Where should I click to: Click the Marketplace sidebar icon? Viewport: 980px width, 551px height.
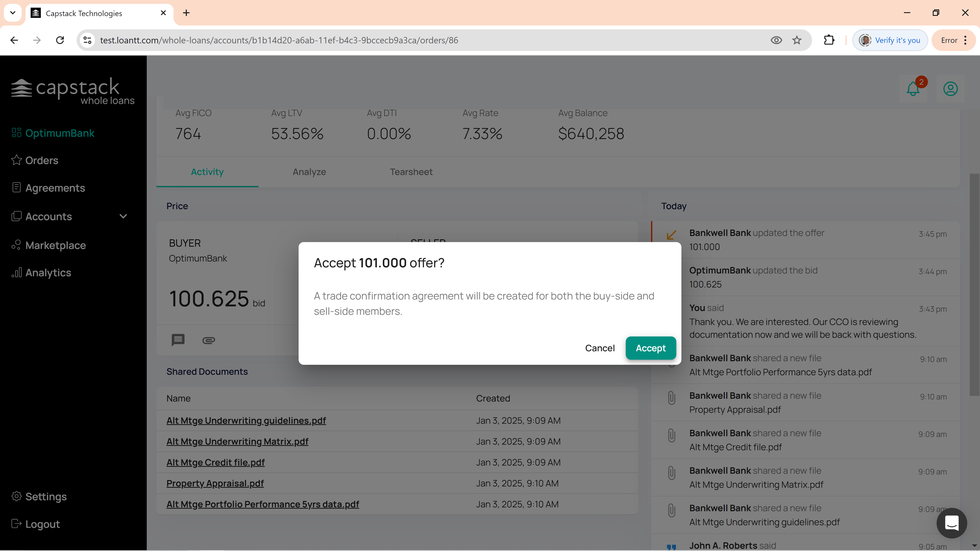[x=16, y=245]
